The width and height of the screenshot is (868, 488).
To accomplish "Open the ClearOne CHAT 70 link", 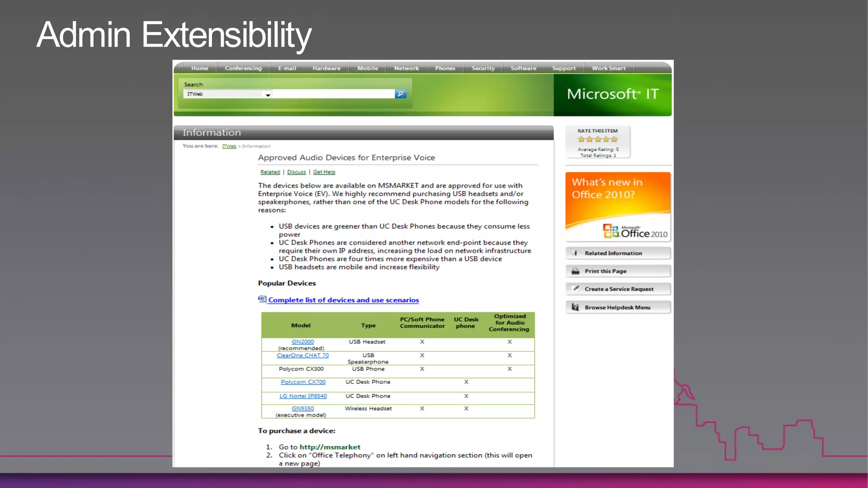I will [303, 355].
